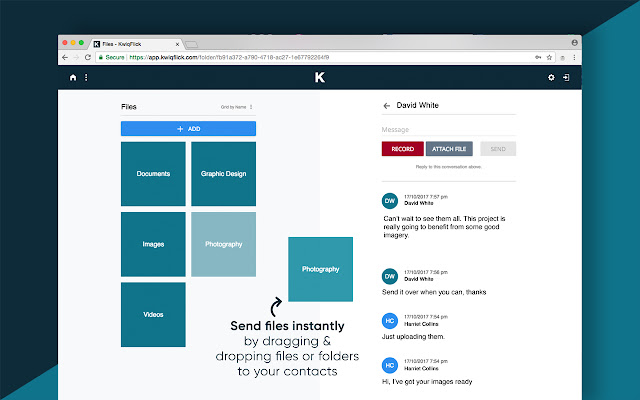Viewport: 640px width, 400px height.
Task: Click DW avatar on 7:57 pm message
Action: coord(390,201)
